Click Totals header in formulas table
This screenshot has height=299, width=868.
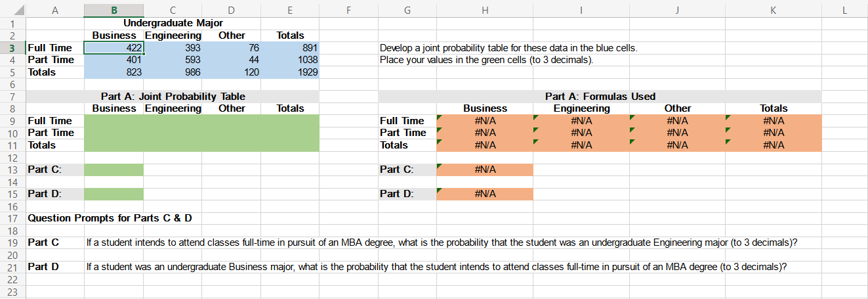774,108
